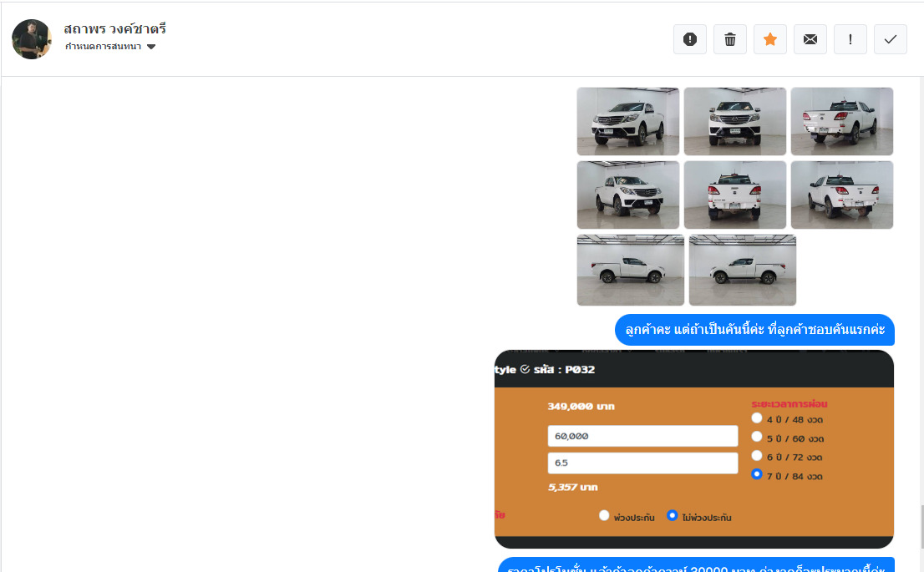This screenshot has height=572, width=924.
Task: Open straight rear tailgate pickup photo
Action: tap(735, 195)
